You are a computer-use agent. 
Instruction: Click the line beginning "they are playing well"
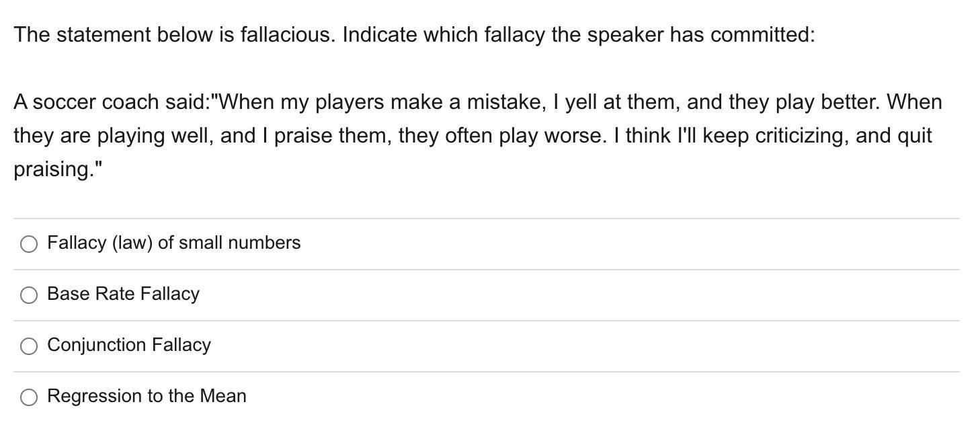(x=473, y=136)
